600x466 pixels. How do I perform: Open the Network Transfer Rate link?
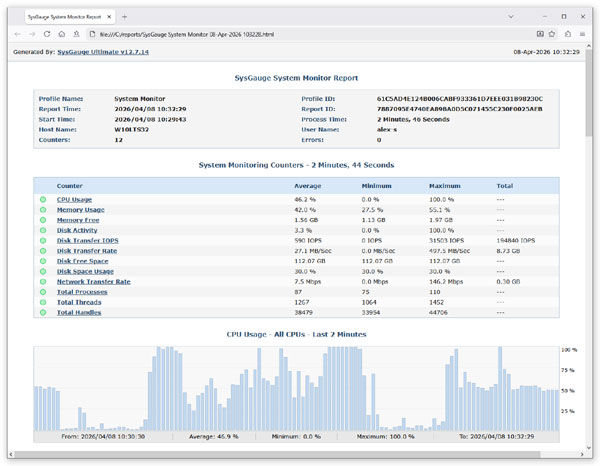point(94,282)
